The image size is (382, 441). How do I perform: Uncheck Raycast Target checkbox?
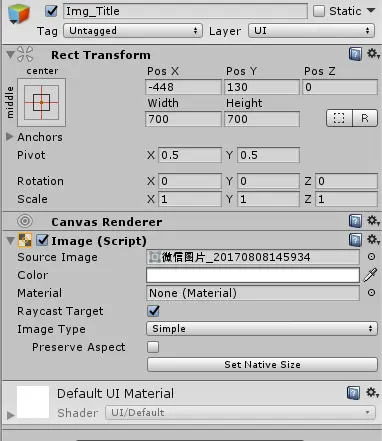click(x=153, y=311)
